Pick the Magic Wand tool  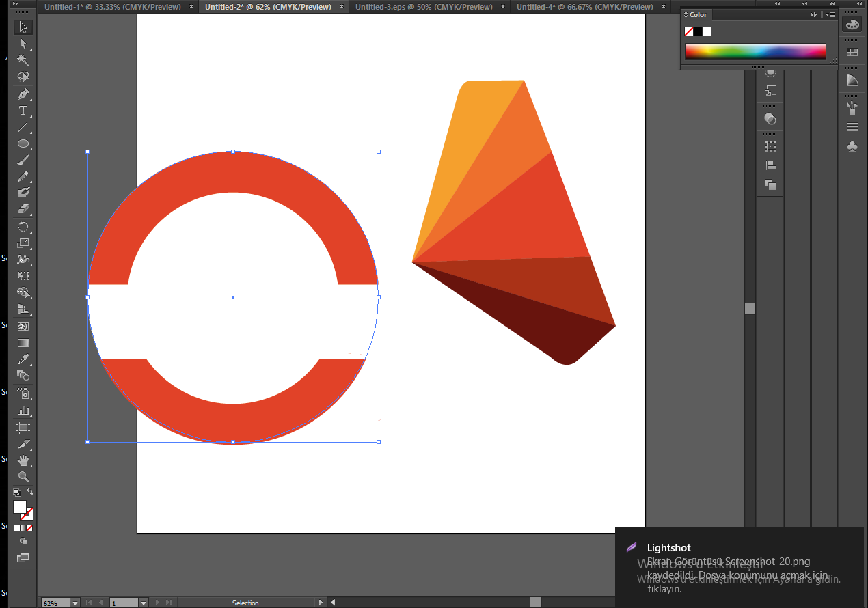23,60
